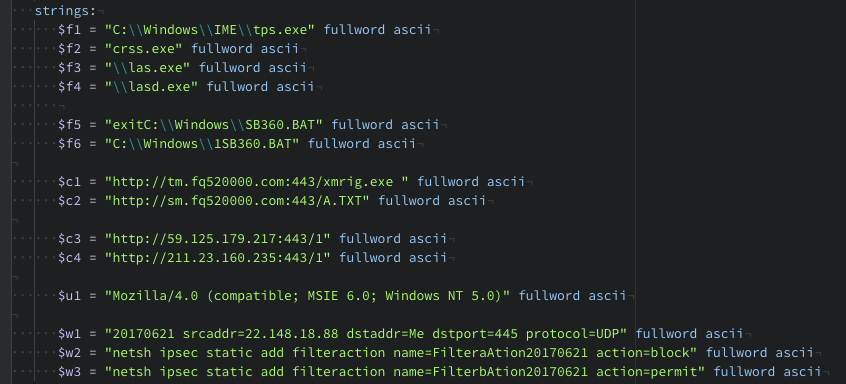Screen dimensions: 846x384
Task: Place cursor on $f1 variable name
Action: point(70,30)
